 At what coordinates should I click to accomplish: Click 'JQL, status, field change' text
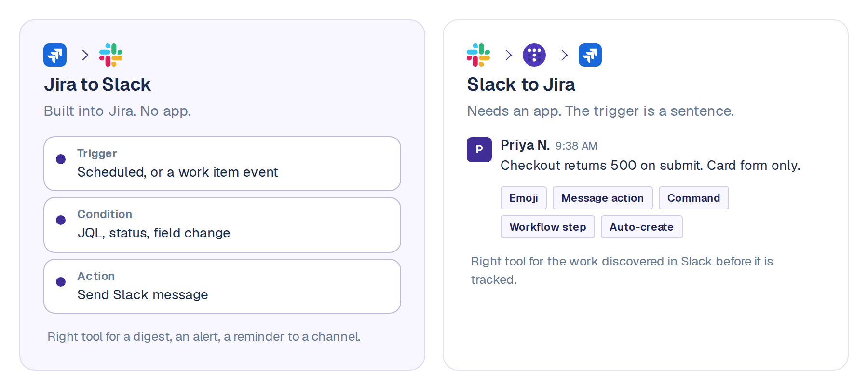click(154, 233)
